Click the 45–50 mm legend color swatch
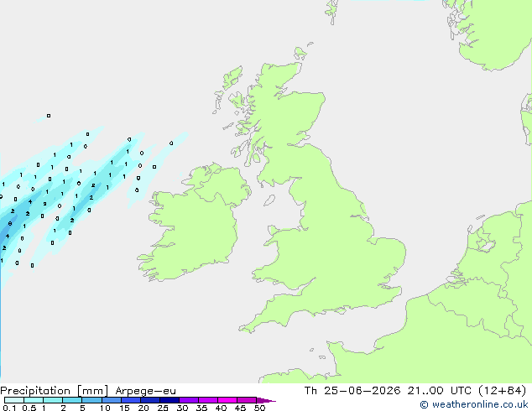The width and height of the screenshot is (532, 411). click(x=247, y=400)
